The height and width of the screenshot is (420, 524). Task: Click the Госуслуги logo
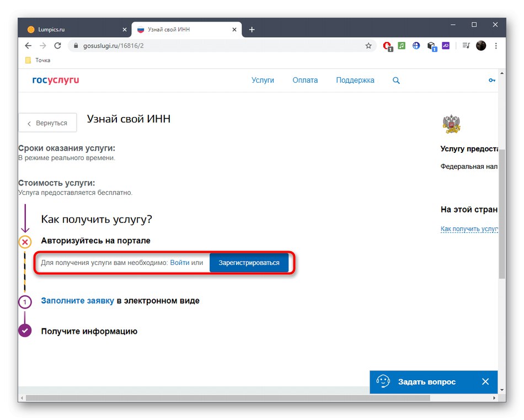56,80
